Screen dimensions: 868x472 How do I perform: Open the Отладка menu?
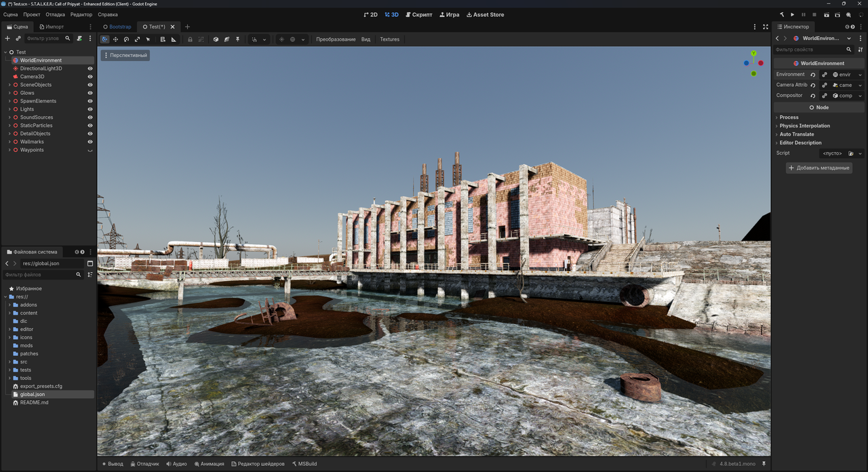56,14
